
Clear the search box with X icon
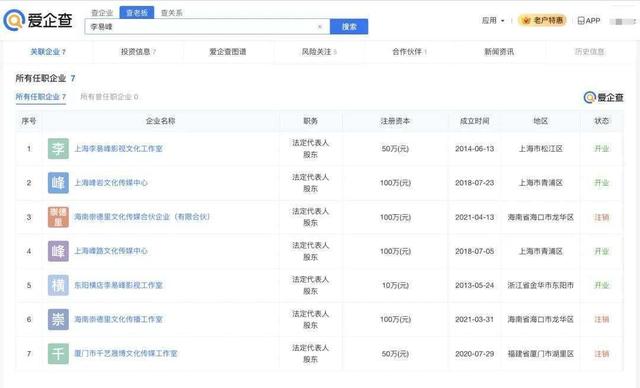[320, 27]
